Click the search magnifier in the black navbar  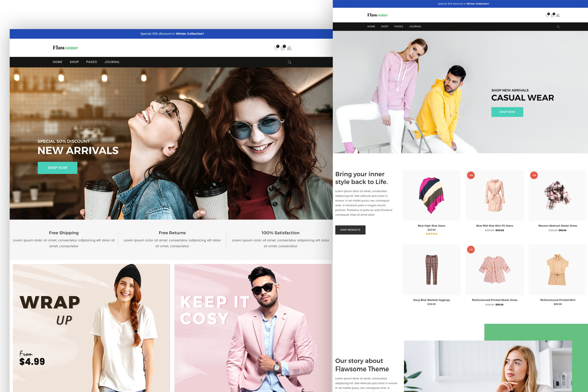[x=289, y=62]
